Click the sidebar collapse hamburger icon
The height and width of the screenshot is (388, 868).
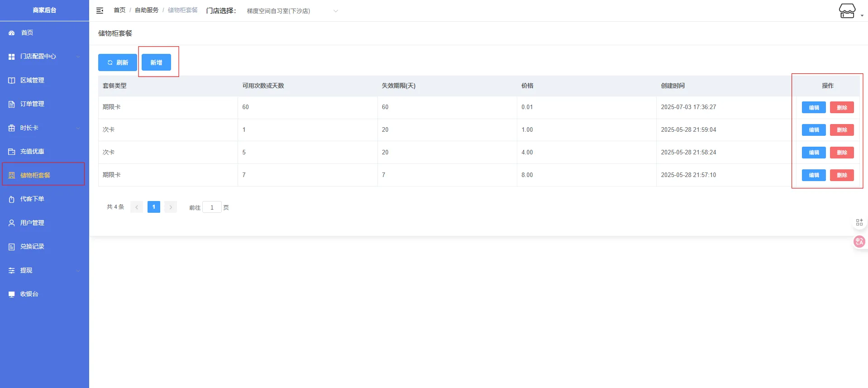(x=100, y=10)
